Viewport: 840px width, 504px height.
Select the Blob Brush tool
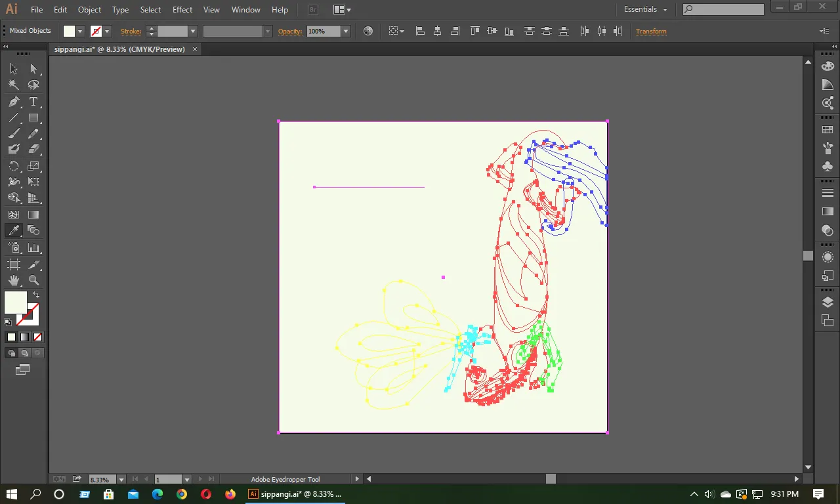pyautogui.click(x=14, y=150)
